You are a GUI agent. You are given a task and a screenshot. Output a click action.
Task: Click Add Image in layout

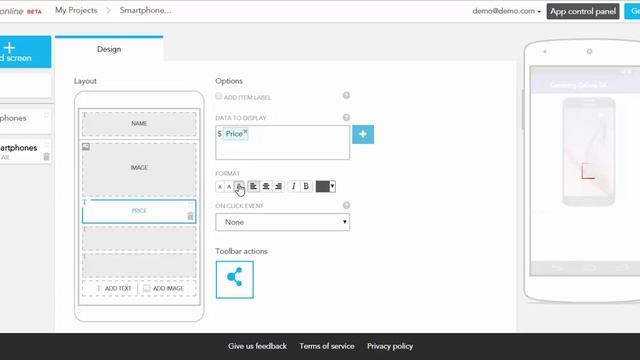[164, 288]
